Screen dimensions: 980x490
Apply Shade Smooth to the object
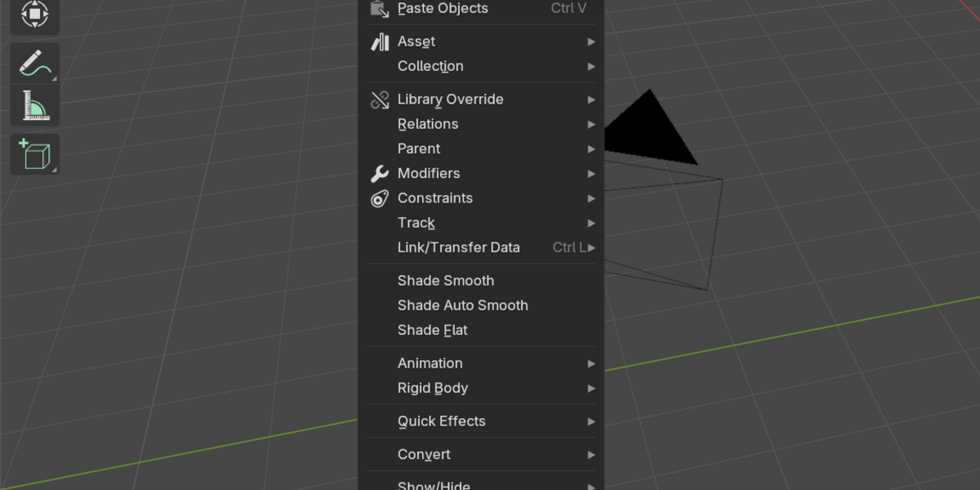pos(481,281)
